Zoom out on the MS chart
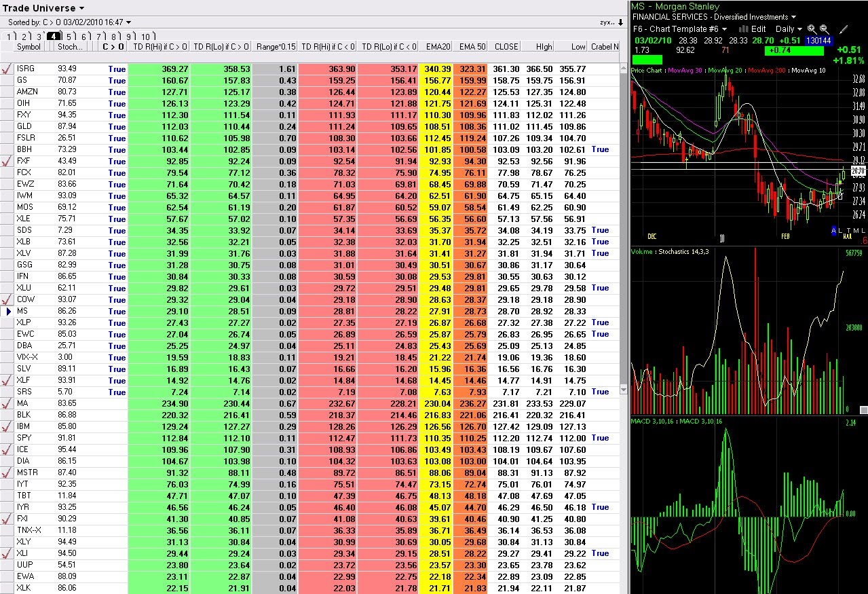Image resolution: width=868 pixels, height=594 pixels. pyautogui.click(x=824, y=29)
